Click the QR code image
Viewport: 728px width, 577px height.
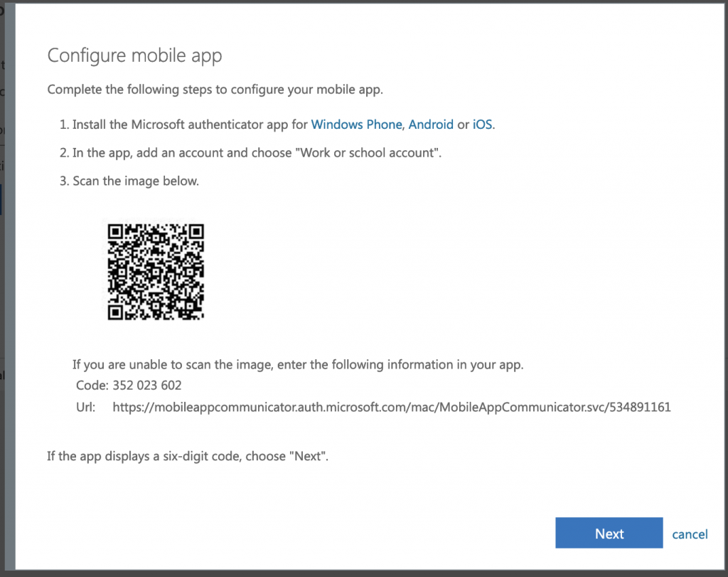point(156,271)
